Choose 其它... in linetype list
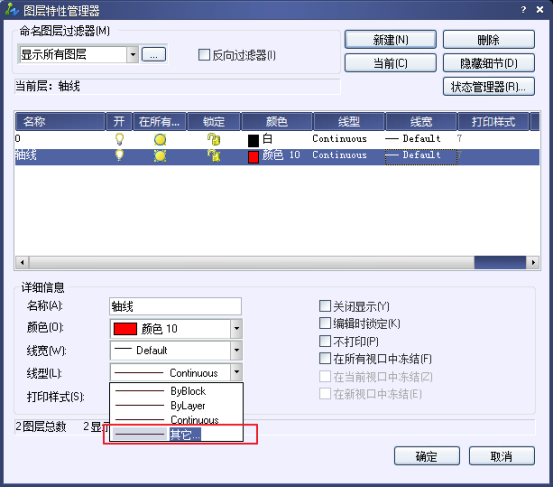554x487 pixels. click(x=176, y=434)
